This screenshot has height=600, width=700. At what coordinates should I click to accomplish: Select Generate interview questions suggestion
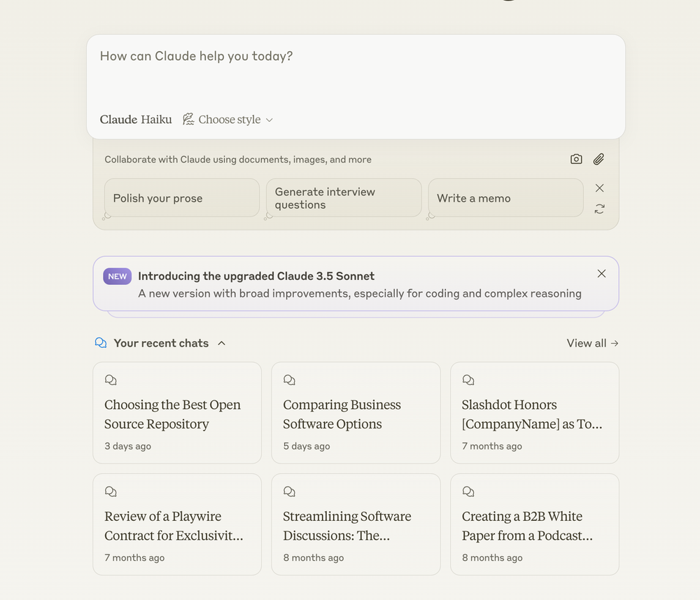tap(344, 198)
